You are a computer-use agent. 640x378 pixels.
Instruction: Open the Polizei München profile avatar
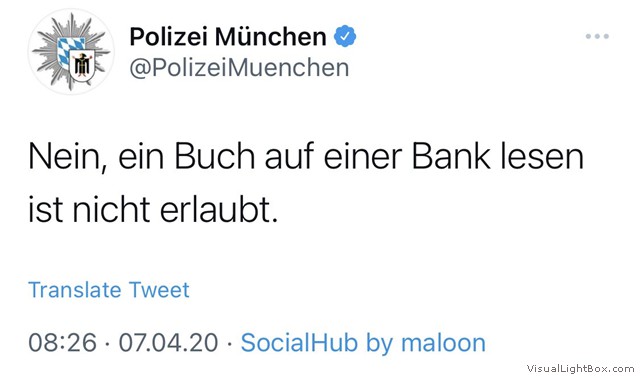click(71, 52)
